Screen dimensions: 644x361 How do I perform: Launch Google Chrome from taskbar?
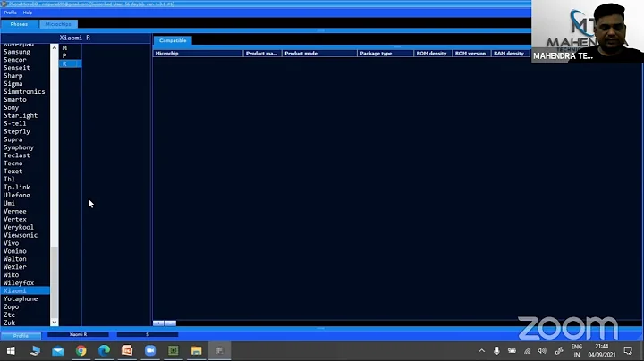coord(80,351)
